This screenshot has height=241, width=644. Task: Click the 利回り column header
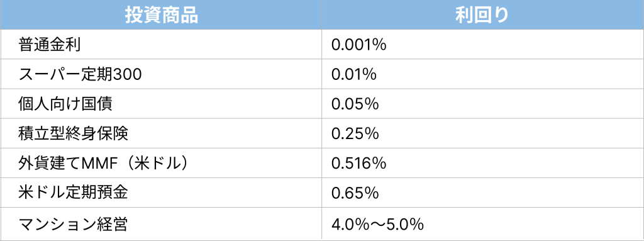click(482, 15)
